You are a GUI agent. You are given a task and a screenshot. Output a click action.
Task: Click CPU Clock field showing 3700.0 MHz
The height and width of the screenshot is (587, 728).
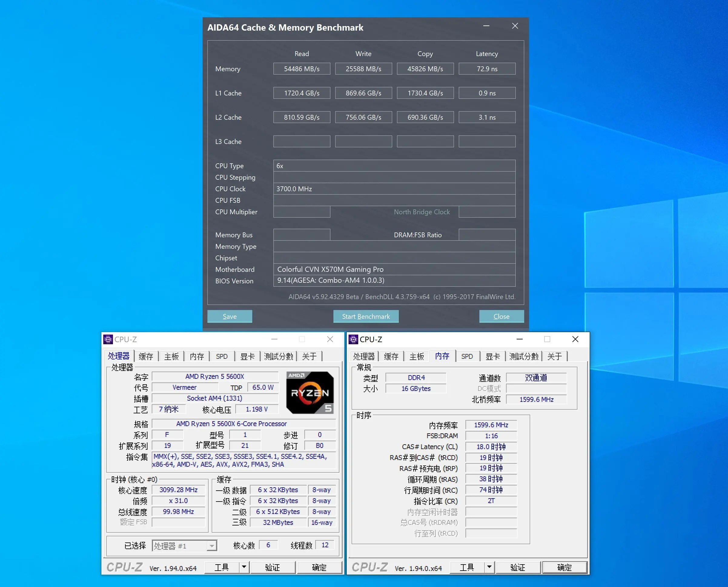coord(394,189)
